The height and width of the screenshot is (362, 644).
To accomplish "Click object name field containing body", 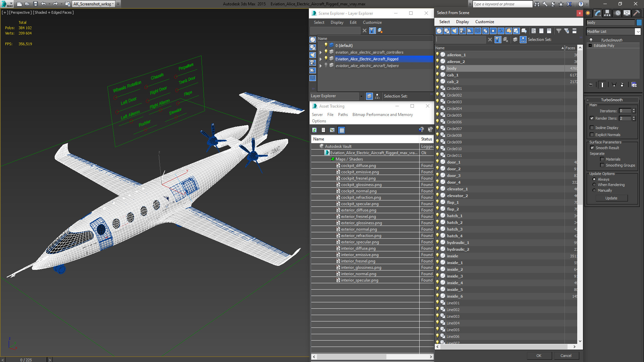I will [610, 22].
